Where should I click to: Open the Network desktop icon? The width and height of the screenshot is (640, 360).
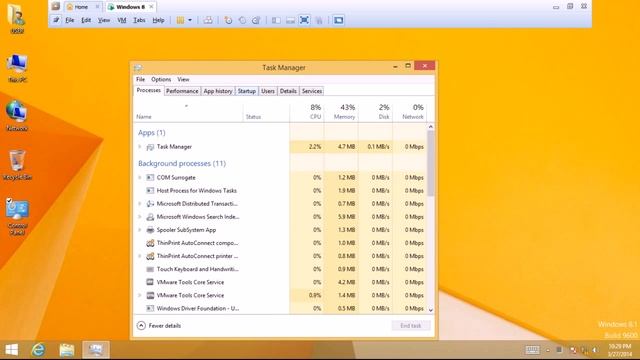point(17,116)
